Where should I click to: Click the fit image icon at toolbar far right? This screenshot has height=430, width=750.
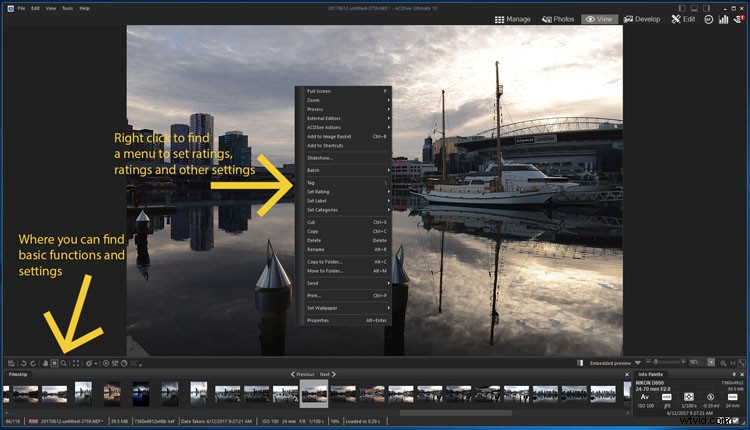coord(741,364)
